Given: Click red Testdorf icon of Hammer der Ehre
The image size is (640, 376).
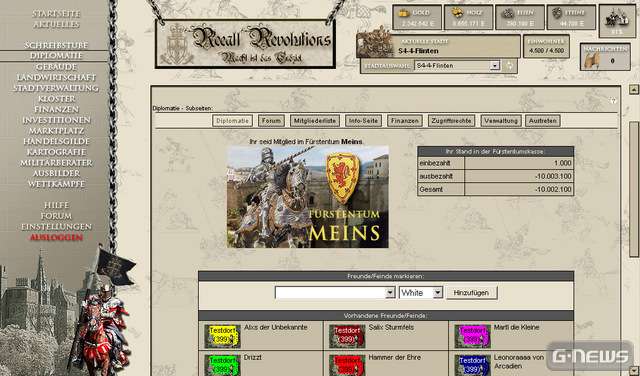Looking at the screenshot, I should tap(347, 365).
